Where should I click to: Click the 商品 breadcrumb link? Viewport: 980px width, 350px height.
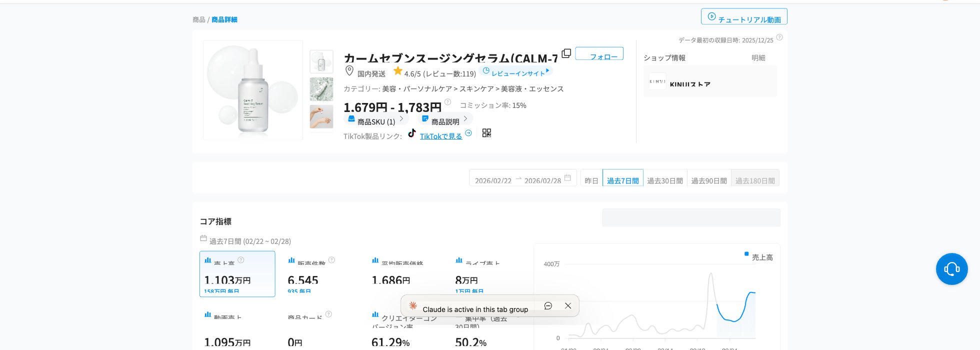199,19
